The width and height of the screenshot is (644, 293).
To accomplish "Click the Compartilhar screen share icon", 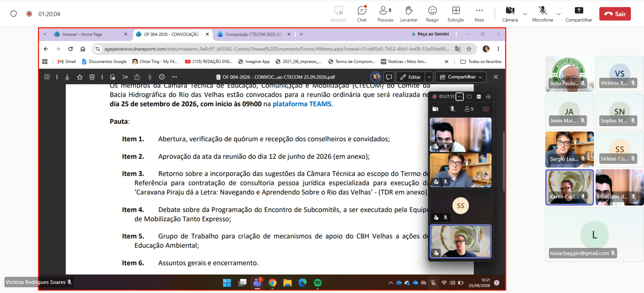I will point(579,14).
